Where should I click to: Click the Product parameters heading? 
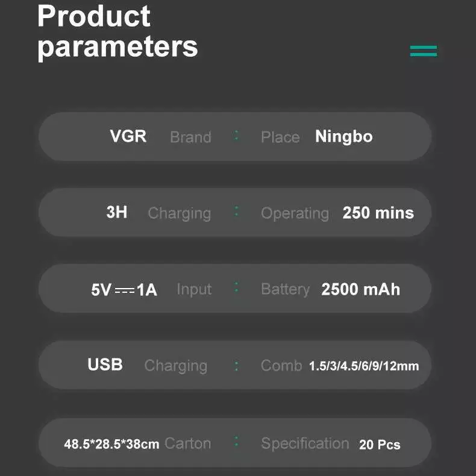pos(117,31)
